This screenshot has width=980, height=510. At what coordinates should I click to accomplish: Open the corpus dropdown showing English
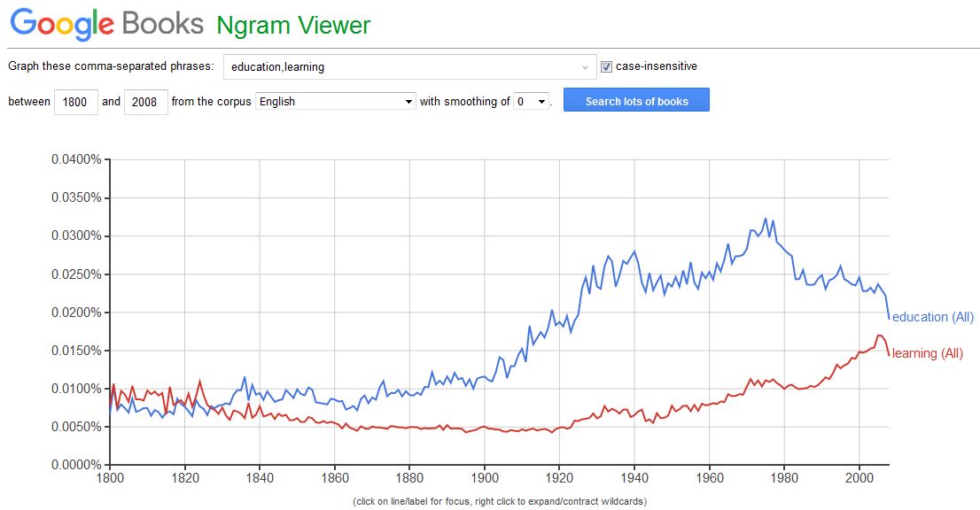[x=334, y=101]
